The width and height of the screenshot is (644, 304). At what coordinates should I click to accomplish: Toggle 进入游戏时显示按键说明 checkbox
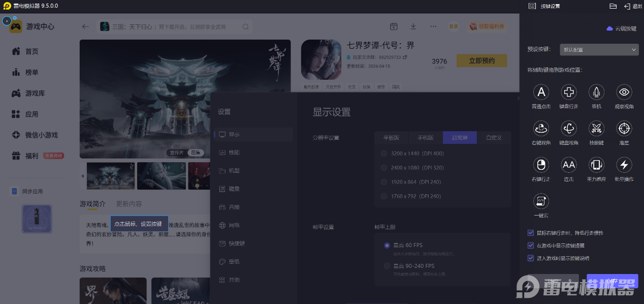(x=531, y=258)
